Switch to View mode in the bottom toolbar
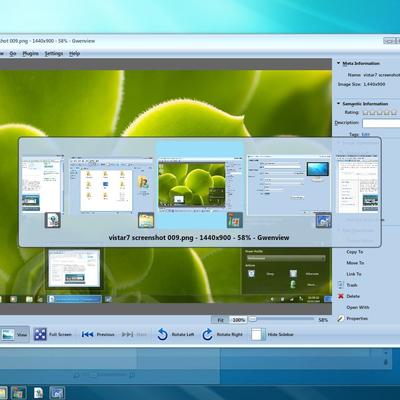The height and width of the screenshot is (400, 400). [14, 334]
